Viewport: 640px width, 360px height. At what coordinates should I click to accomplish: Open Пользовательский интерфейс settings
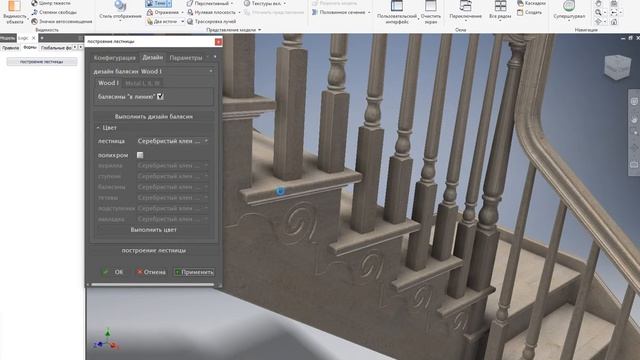point(397,12)
